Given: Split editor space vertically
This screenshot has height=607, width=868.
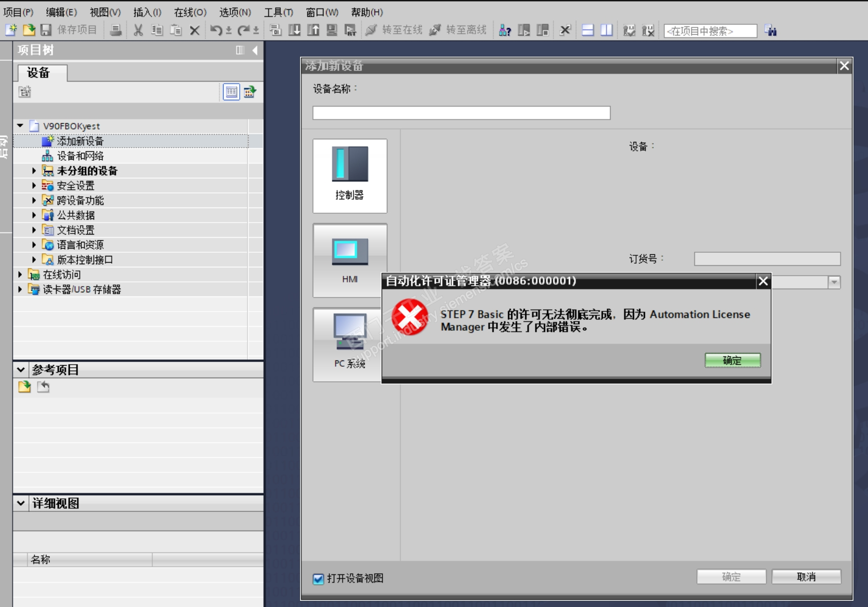Looking at the screenshot, I should (x=606, y=30).
